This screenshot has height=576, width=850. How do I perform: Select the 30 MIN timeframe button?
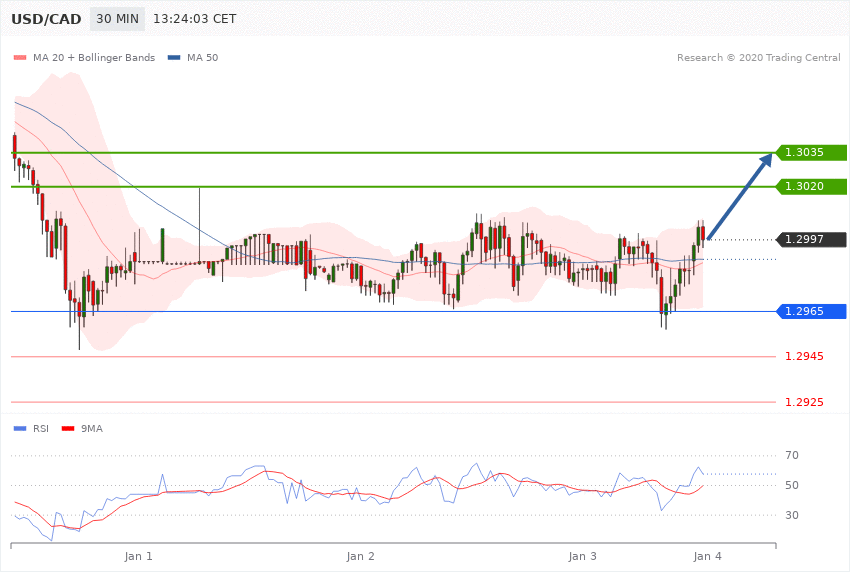point(117,19)
